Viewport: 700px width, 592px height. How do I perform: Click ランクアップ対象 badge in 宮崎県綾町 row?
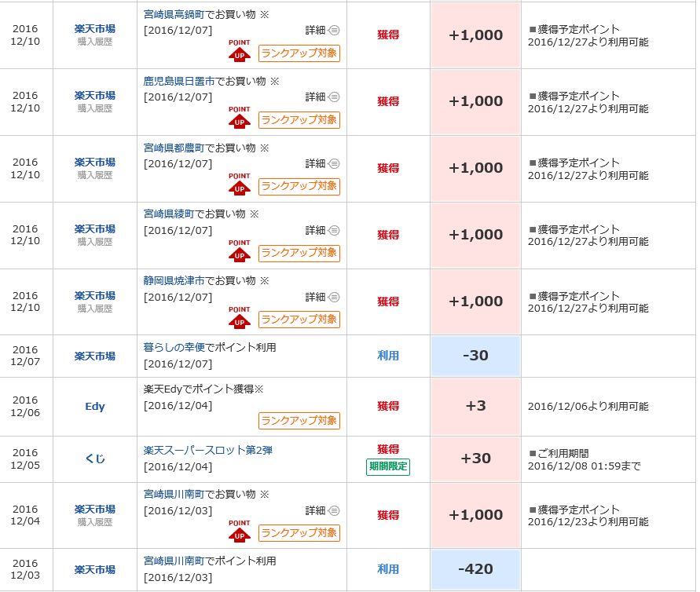(x=299, y=253)
